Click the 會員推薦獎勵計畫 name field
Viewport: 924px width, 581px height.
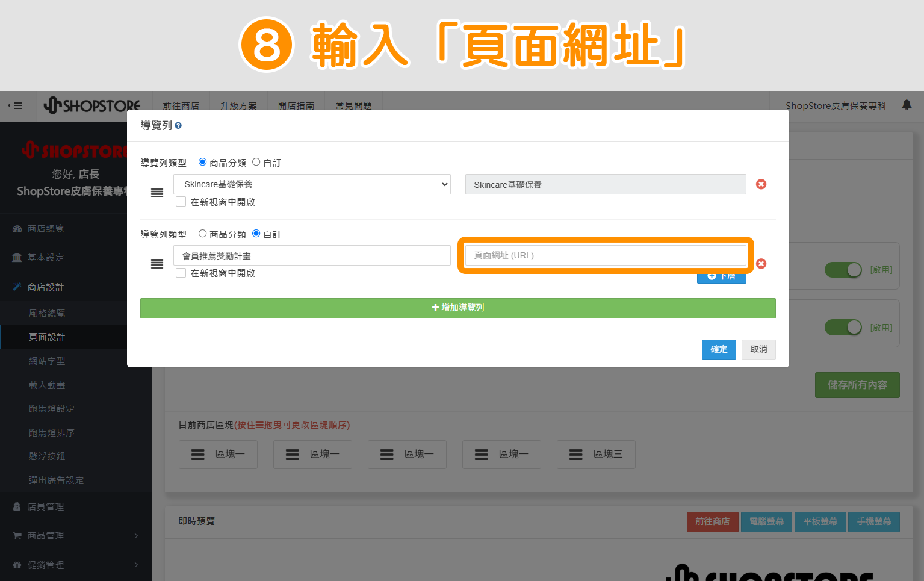(x=312, y=255)
